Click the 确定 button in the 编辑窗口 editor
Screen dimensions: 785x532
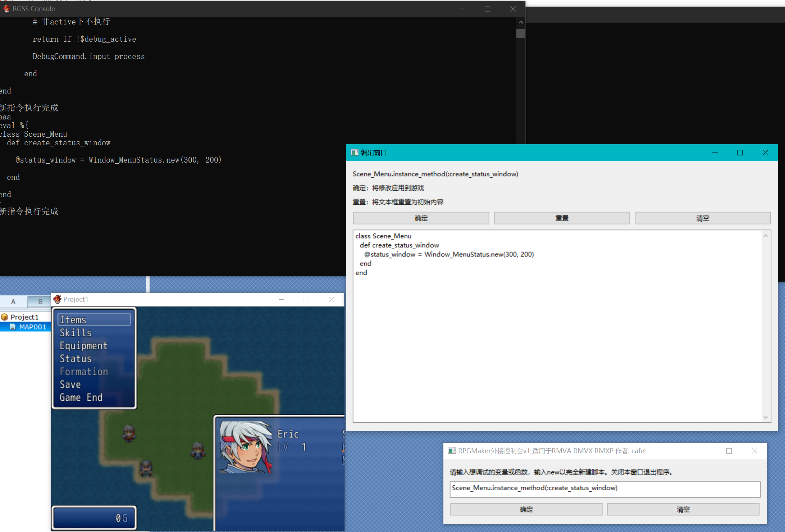[x=421, y=218]
